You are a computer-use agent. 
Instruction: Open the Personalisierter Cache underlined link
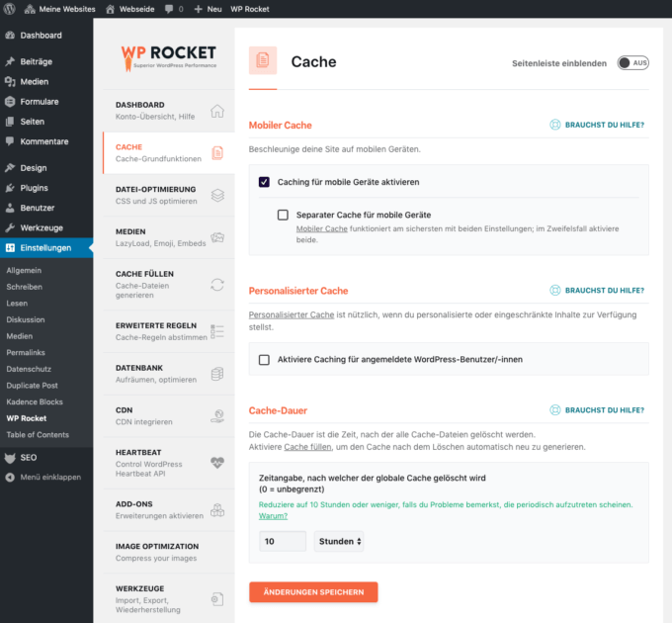(292, 314)
